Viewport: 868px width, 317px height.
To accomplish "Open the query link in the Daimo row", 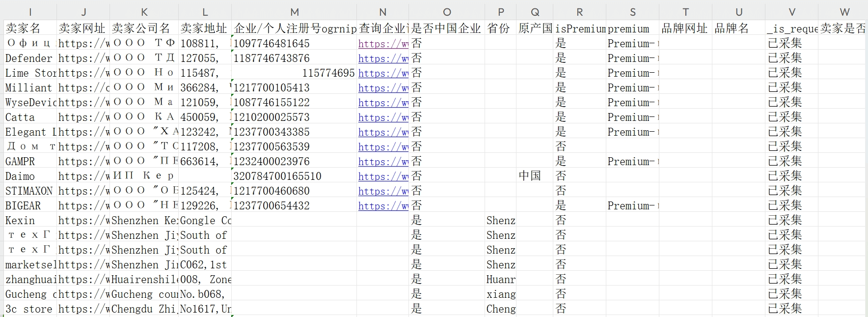I will [383, 176].
